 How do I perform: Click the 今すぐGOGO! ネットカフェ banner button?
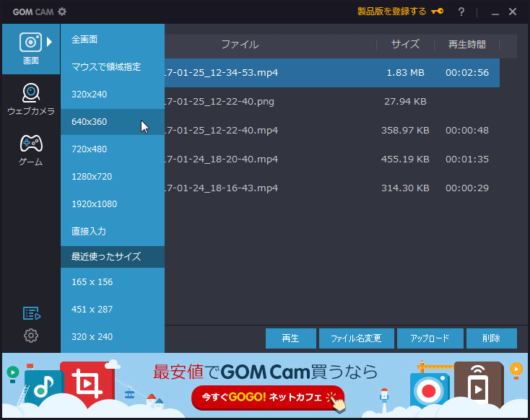pos(268,397)
